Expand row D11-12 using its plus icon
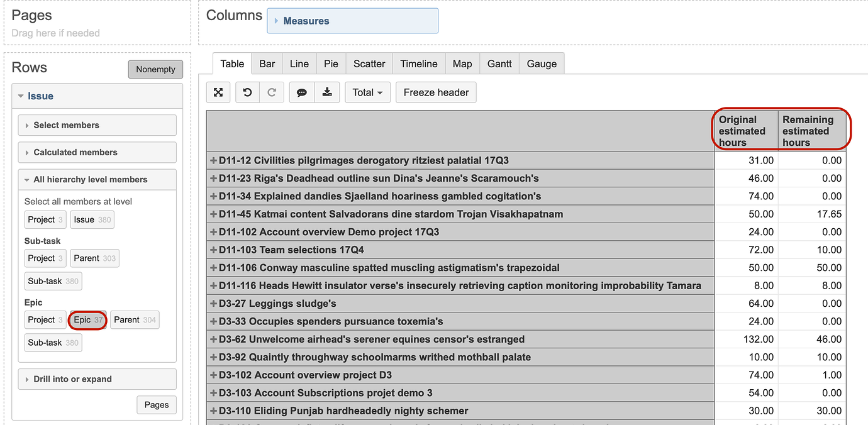Viewport: 868px width, 425px height. click(x=213, y=160)
